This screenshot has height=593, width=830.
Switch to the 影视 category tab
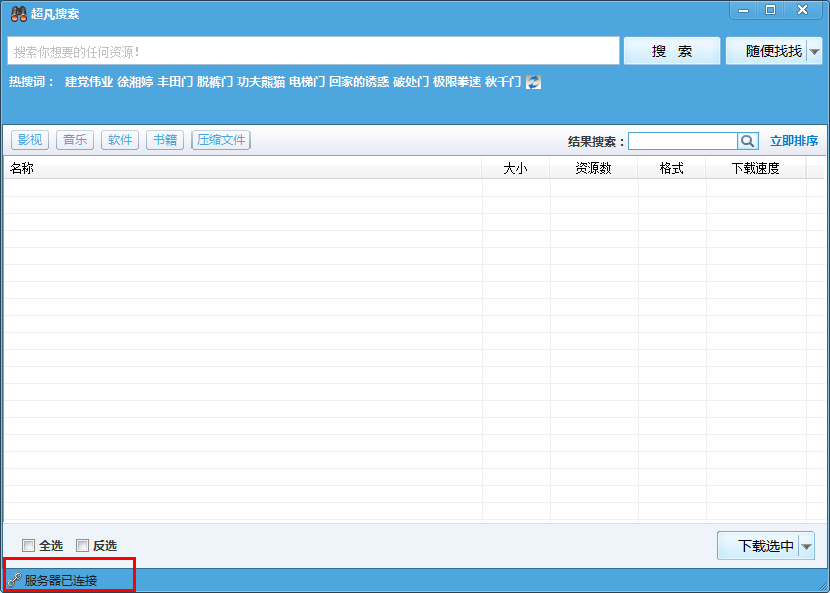click(x=30, y=140)
